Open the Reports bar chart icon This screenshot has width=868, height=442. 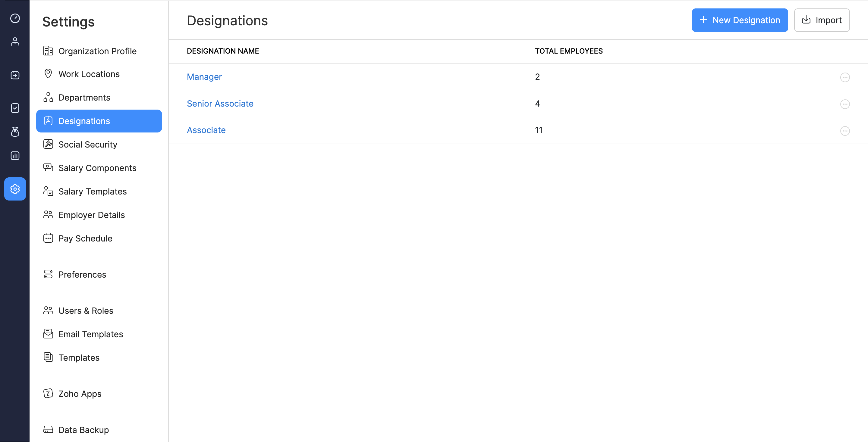pyautogui.click(x=15, y=155)
